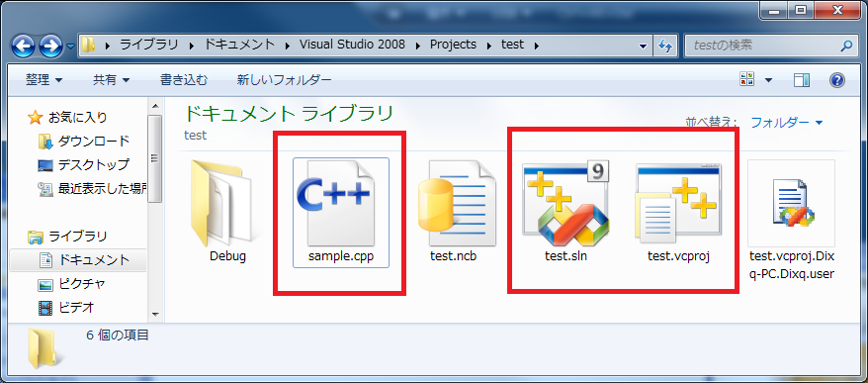Open the 整理 dropdown menu
This screenshot has height=383, width=868.
43,80
